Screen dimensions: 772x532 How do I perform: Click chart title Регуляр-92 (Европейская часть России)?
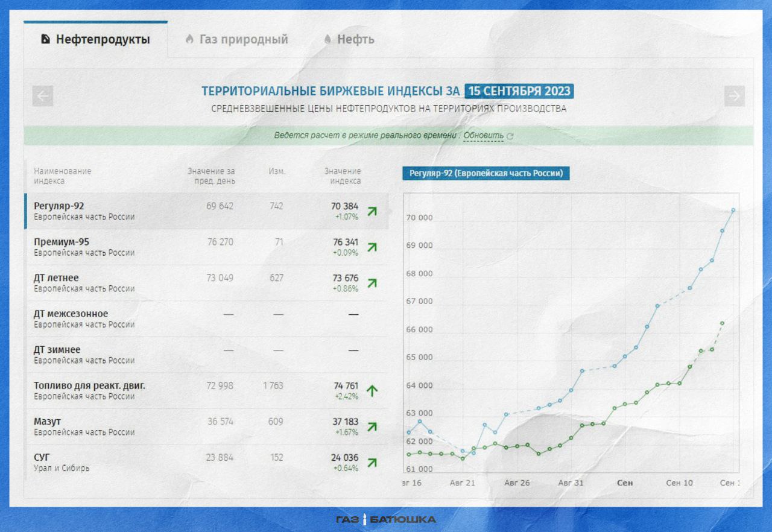click(x=486, y=173)
